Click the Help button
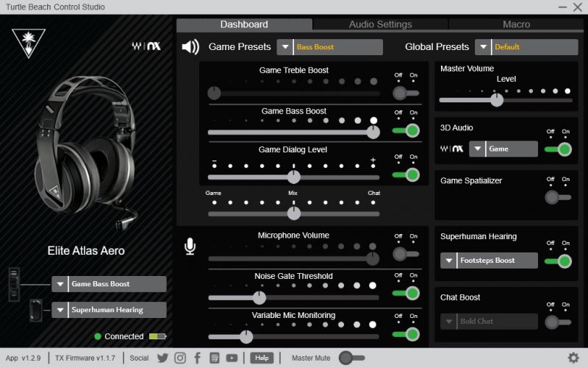This screenshot has height=368, width=588. pyautogui.click(x=262, y=358)
